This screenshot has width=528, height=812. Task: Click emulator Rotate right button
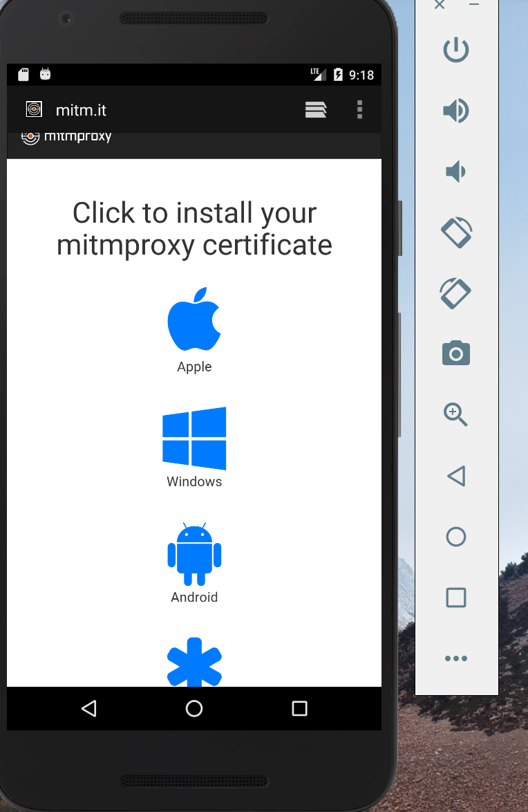click(x=456, y=293)
